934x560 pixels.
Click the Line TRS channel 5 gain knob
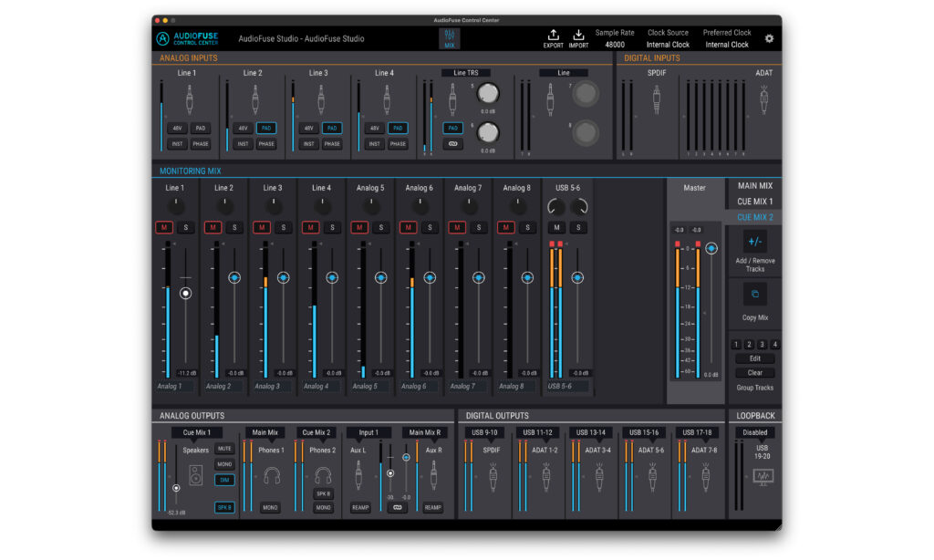[488, 94]
